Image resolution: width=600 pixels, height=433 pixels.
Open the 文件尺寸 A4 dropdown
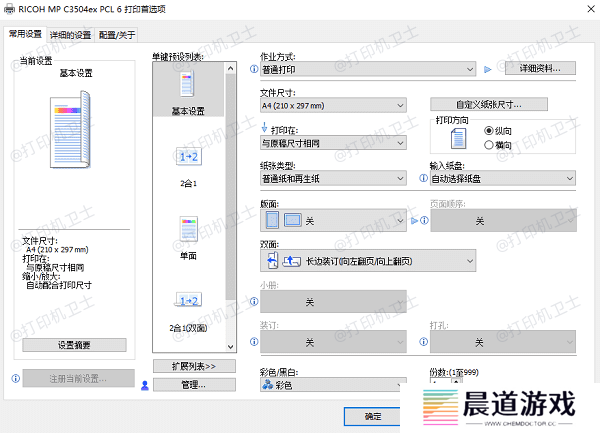(x=333, y=105)
